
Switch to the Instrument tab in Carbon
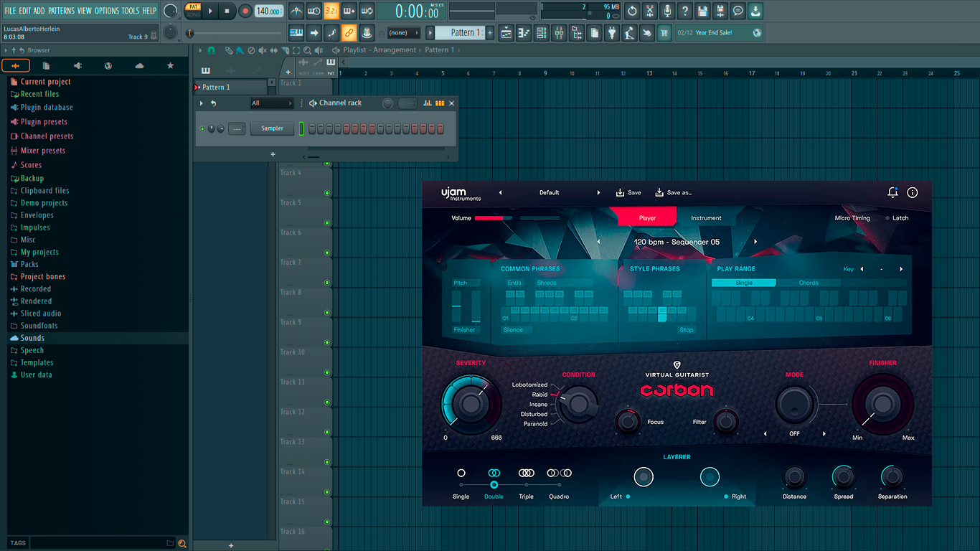(x=706, y=218)
